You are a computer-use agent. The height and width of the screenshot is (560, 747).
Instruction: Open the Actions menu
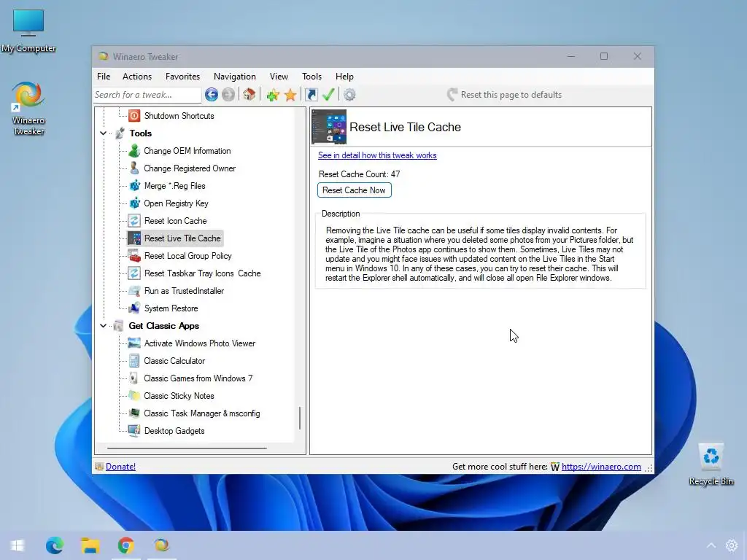[x=137, y=76]
